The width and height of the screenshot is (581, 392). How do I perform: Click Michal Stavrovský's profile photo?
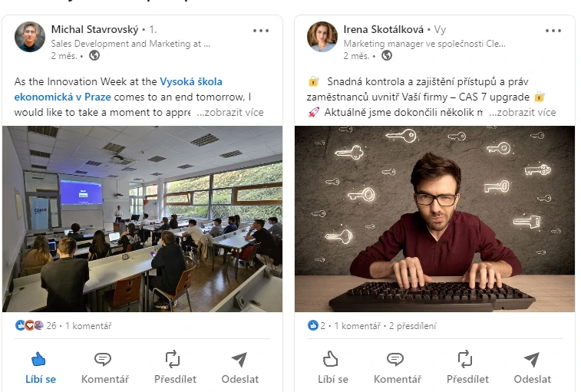(x=30, y=37)
